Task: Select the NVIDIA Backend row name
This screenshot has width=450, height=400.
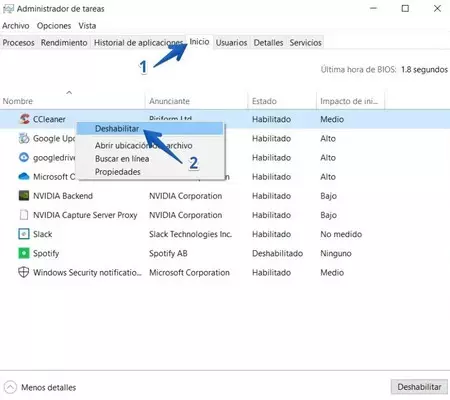Action: 63,196
